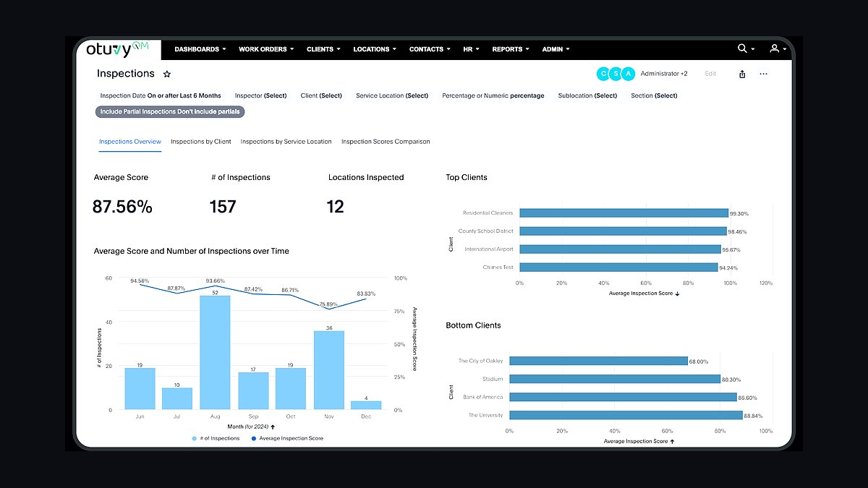Open the Section (Select) filter
Screen dimensions: 868x488
tap(654, 95)
